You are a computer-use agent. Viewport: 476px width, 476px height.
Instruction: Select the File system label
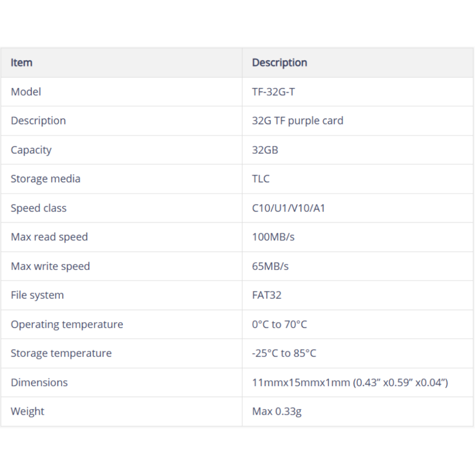pyautogui.click(x=37, y=295)
